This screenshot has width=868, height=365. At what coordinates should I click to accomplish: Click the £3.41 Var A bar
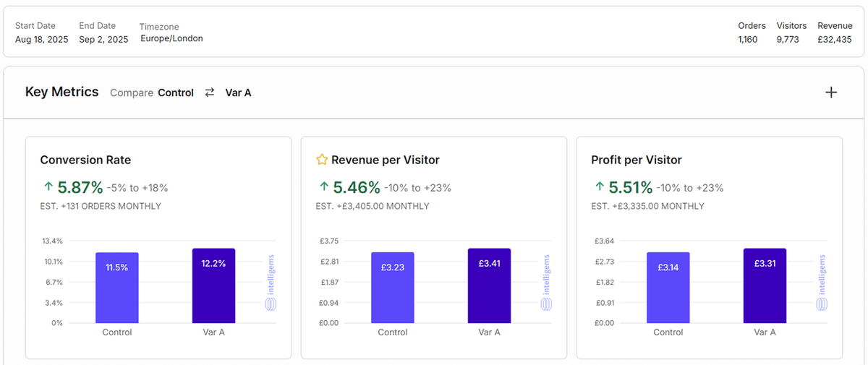(x=489, y=287)
